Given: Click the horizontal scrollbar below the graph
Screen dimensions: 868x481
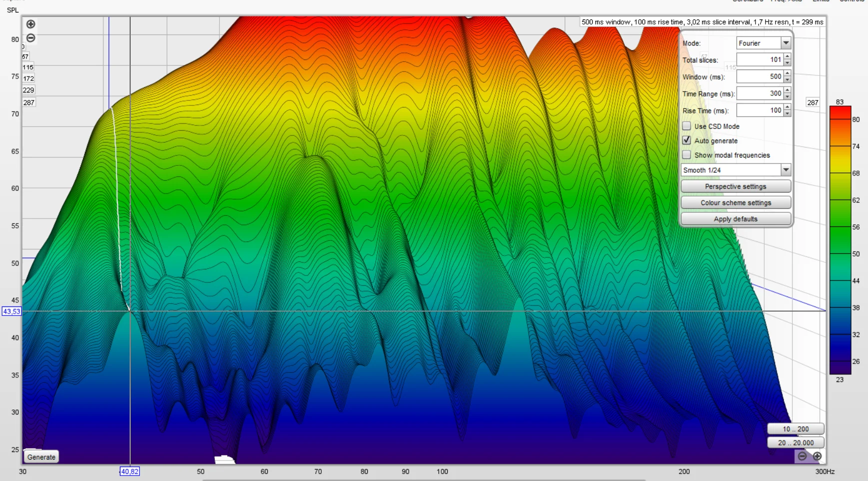Looking at the screenshot, I should point(424,479).
